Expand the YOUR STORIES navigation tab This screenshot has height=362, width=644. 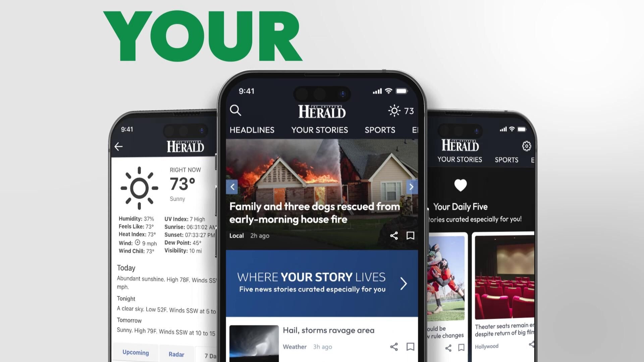(319, 129)
